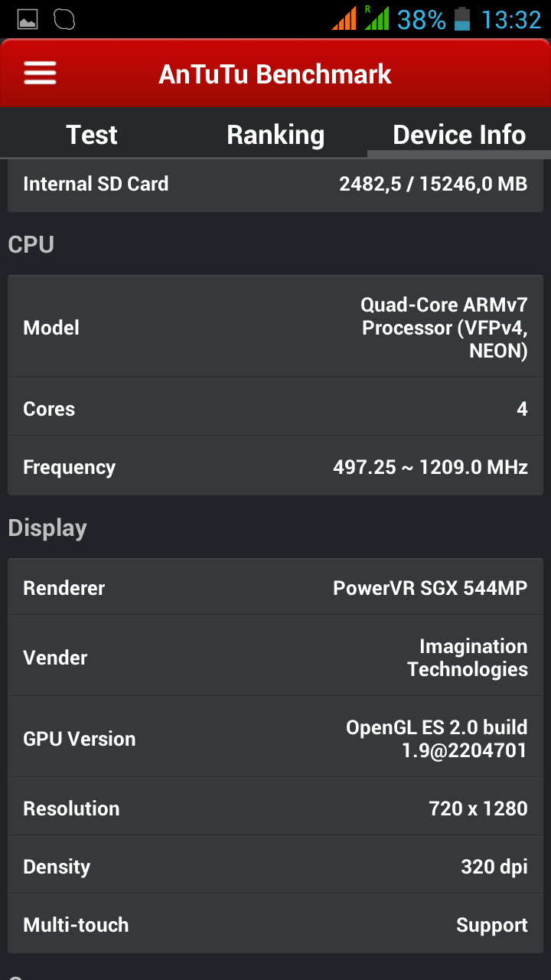
Task: Tap the GPU Version row
Action: point(275,738)
